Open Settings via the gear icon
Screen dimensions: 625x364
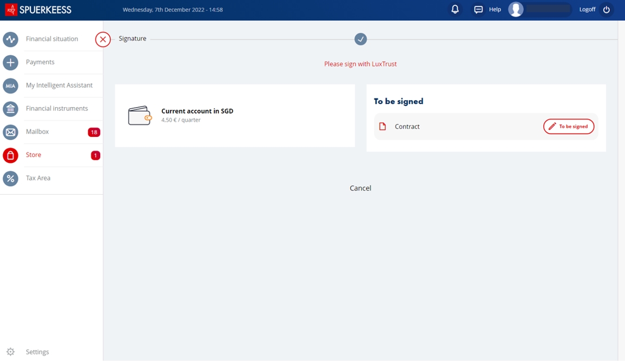pos(10,352)
